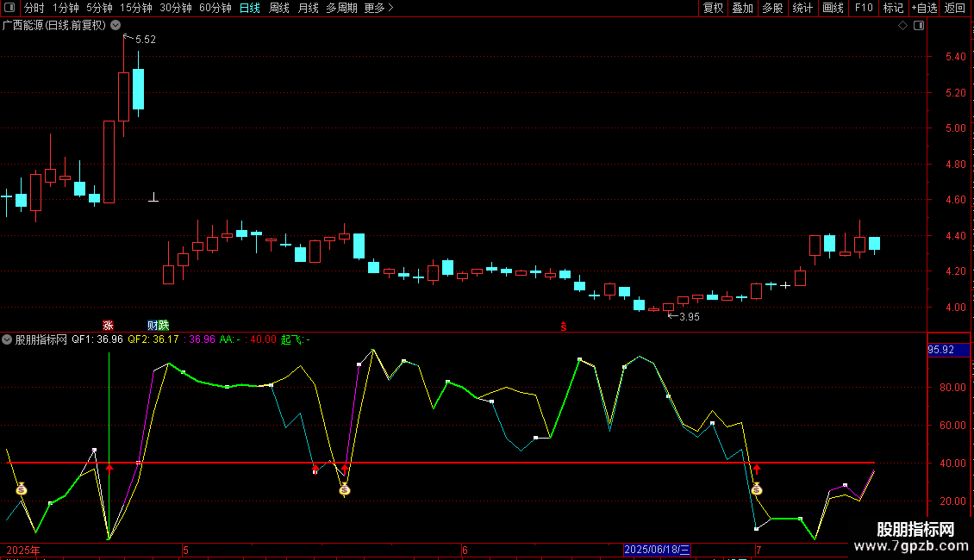Click the QF1: 36.96 indicator value
Viewport: 974px width, 560px height.
pyautogui.click(x=97, y=339)
